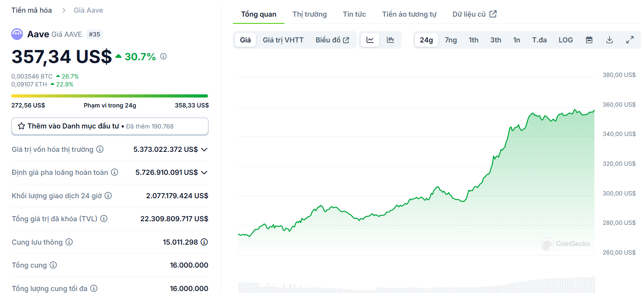Click the 2.077.179.424 US$ volume value
Viewport: 644px width, 293px height.
tap(177, 195)
